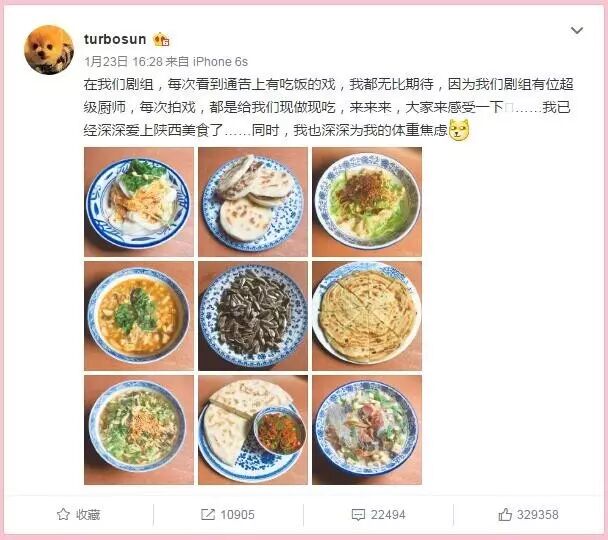Screen dimensions: 608x540
Task: Click the 收藏 favorite button
Action: [79, 514]
